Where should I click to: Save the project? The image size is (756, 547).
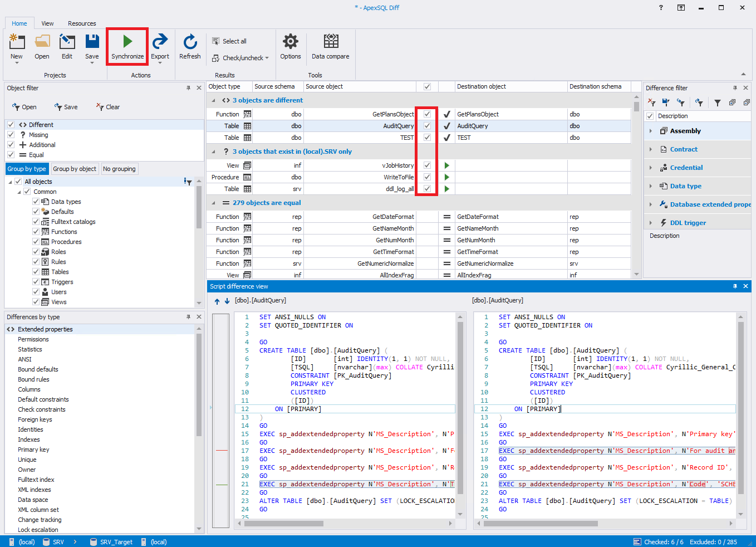(x=92, y=47)
